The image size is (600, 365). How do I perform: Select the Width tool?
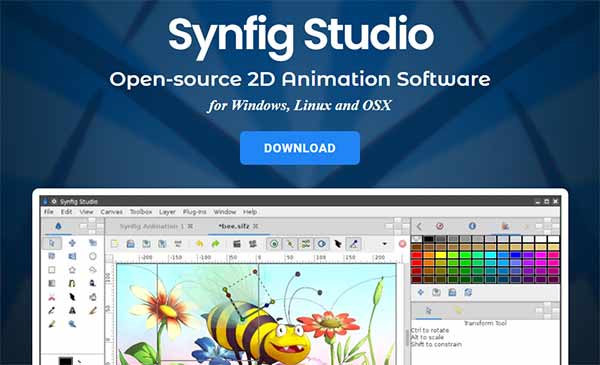(x=72, y=297)
